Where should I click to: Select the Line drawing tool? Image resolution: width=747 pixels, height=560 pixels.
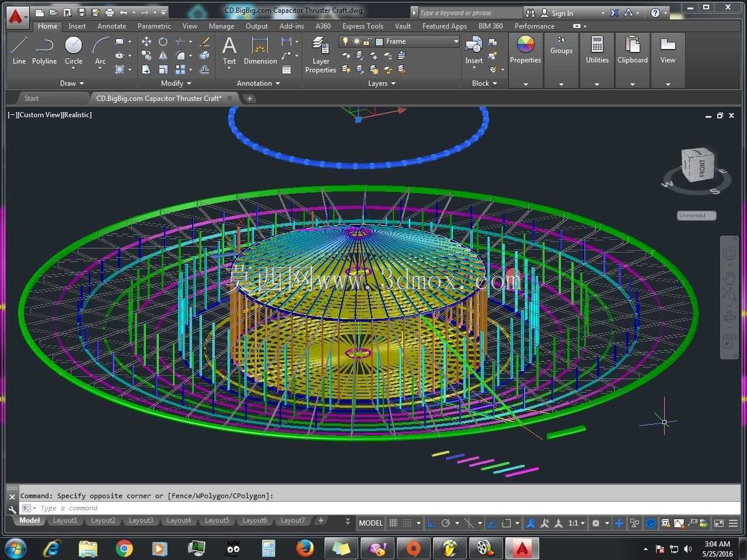[19, 50]
